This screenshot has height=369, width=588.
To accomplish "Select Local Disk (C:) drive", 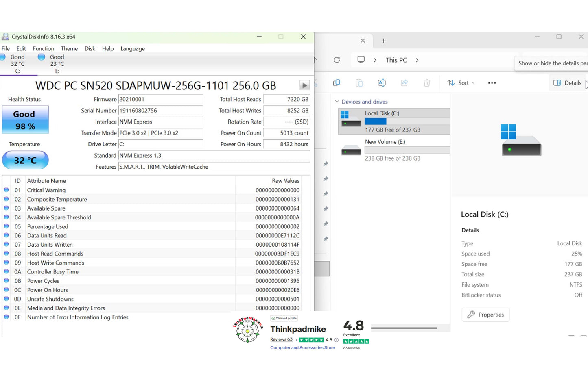I will pyautogui.click(x=394, y=121).
